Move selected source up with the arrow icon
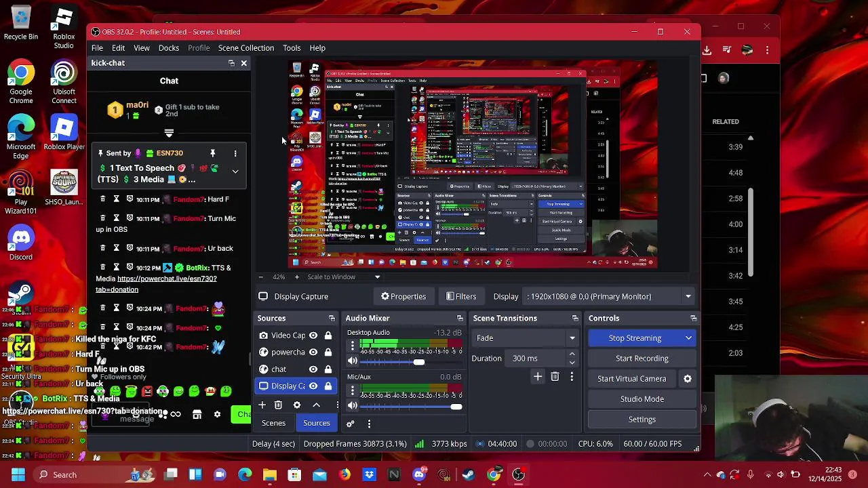This screenshot has width=868, height=488. point(316,405)
